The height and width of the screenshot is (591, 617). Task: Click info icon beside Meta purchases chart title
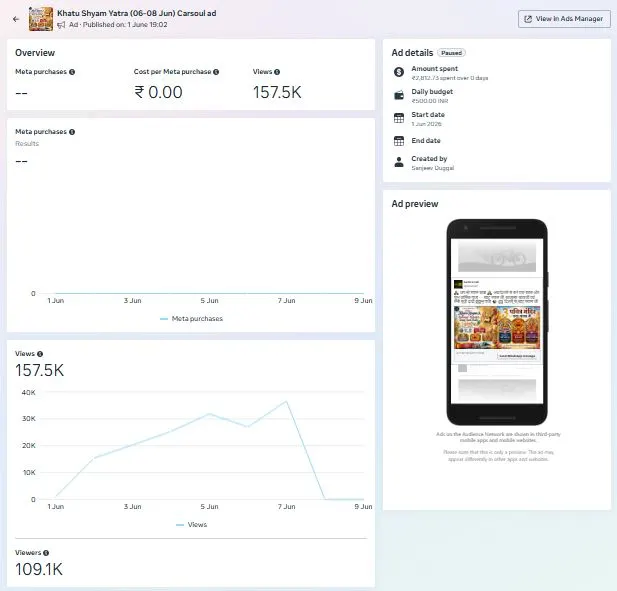(72, 132)
